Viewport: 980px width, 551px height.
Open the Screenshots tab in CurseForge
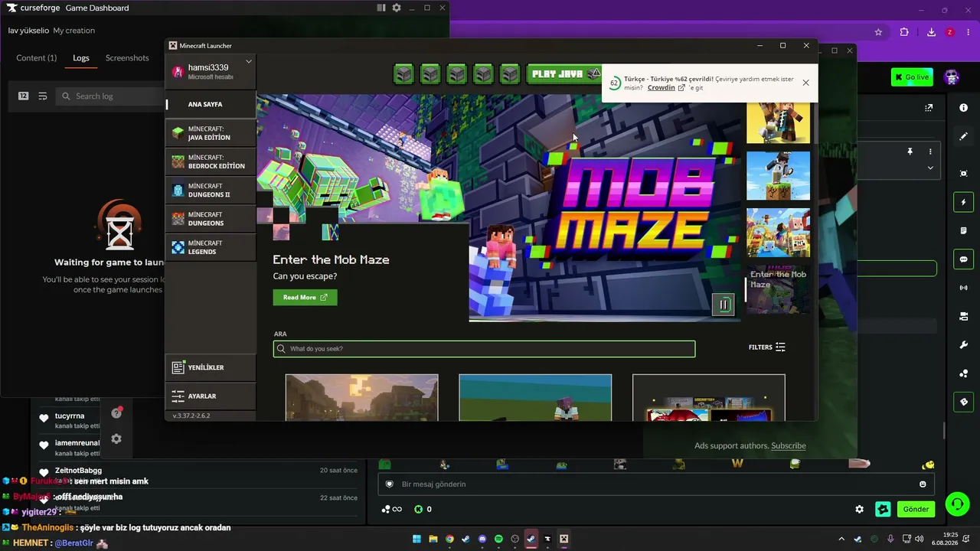127,58
